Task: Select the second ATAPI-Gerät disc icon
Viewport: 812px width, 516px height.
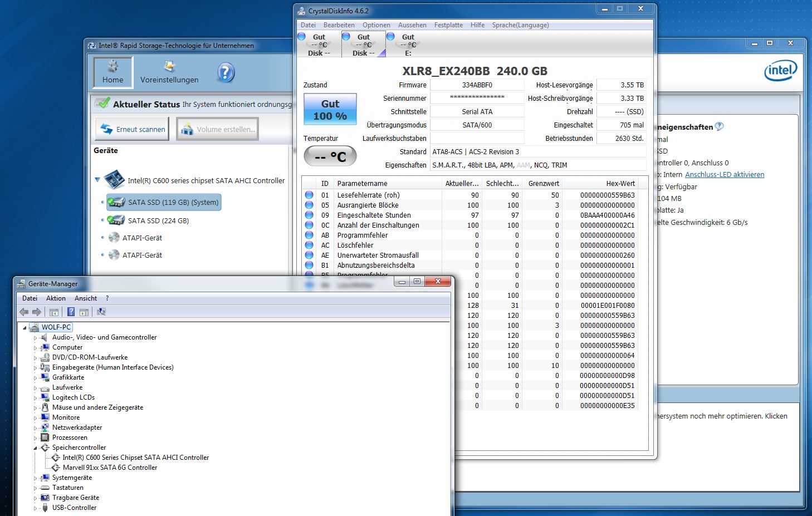Action: pyautogui.click(x=114, y=255)
